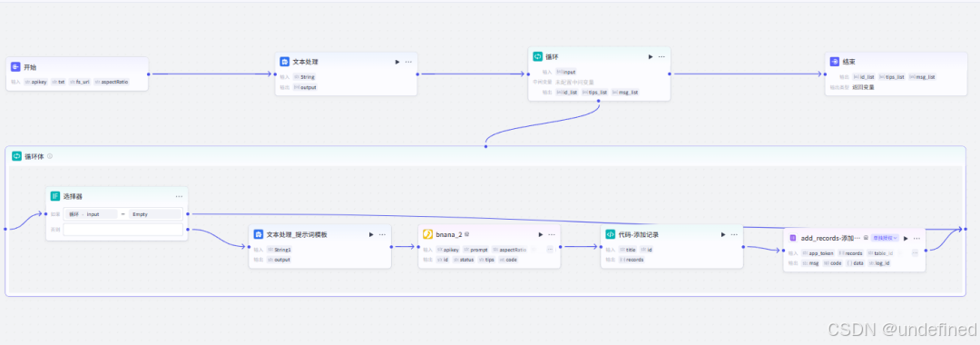Click the bnana_2 plugin icon

[x=428, y=234]
